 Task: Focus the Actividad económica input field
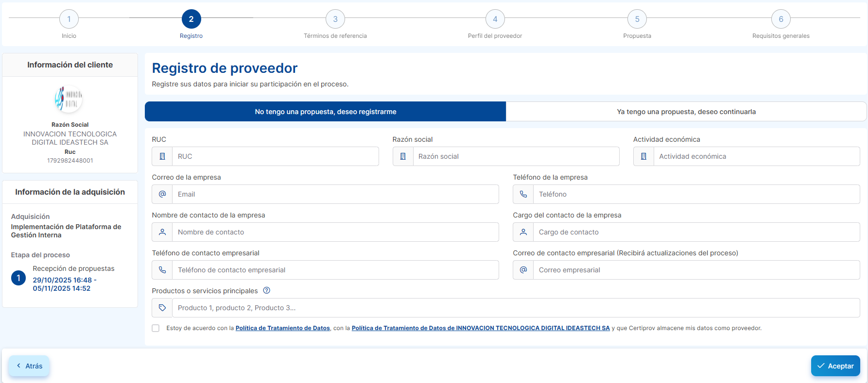756,156
